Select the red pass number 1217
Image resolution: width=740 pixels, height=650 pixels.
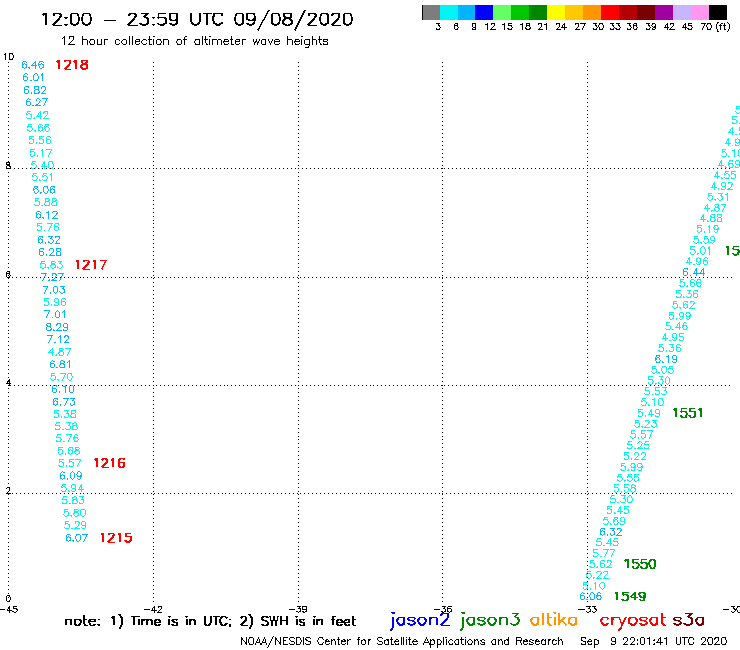(91, 265)
